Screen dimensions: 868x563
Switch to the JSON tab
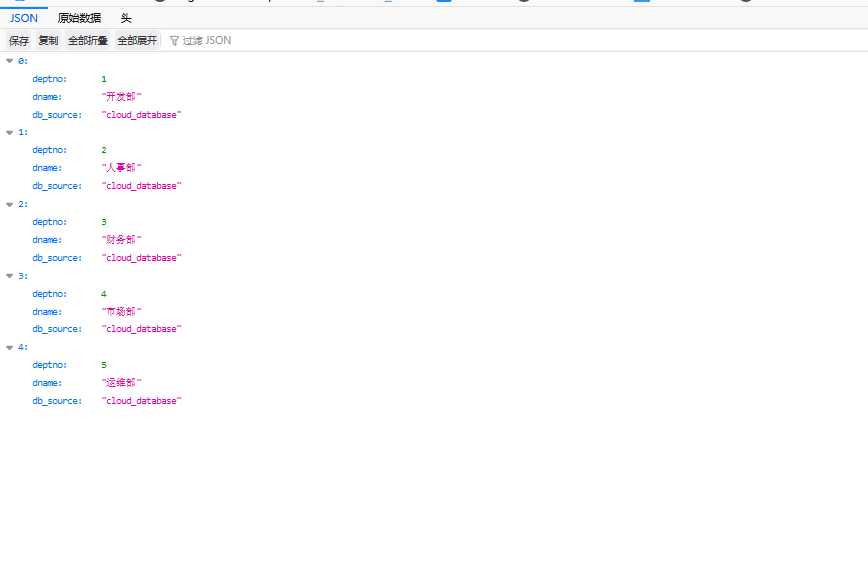coord(24,18)
